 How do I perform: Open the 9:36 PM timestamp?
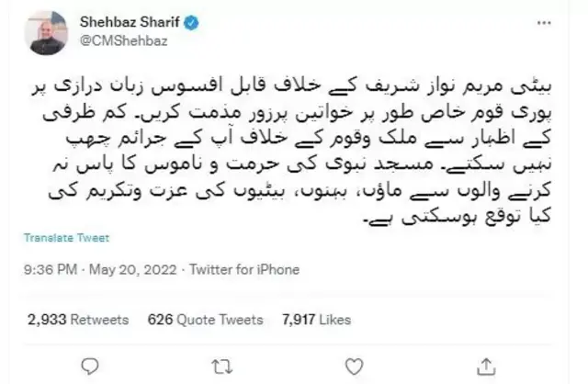[x=51, y=269]
